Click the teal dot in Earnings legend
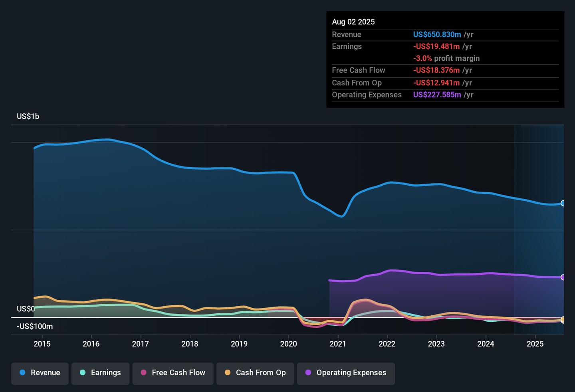Viewport: 575px width, 392px height. click(x=83, y=373)
